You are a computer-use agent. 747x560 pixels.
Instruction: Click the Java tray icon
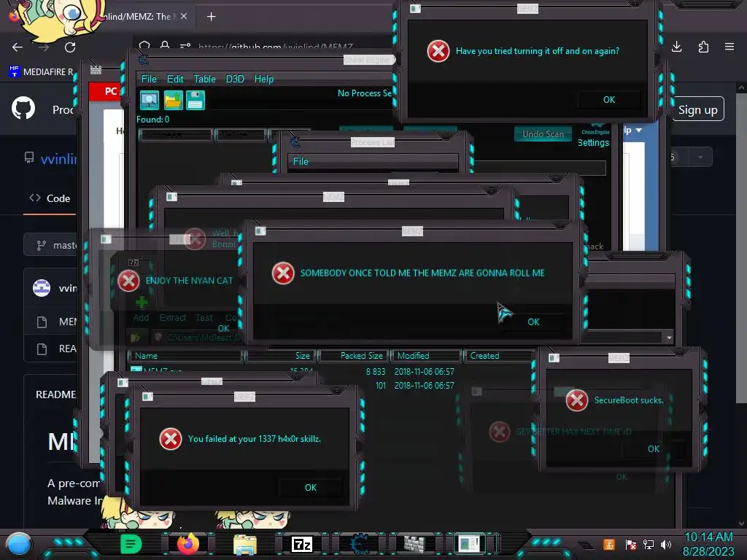608,544
